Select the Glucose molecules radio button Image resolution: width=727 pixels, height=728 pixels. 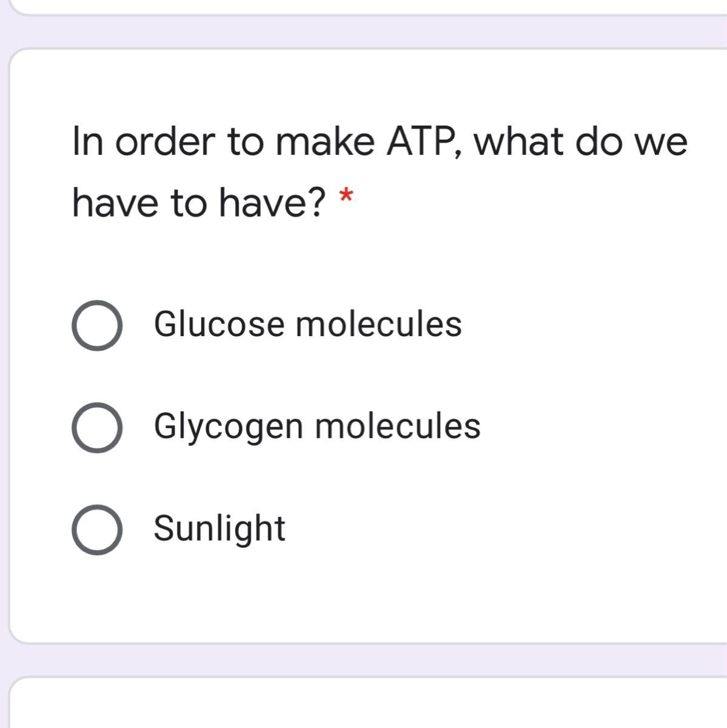pos(97,325)
